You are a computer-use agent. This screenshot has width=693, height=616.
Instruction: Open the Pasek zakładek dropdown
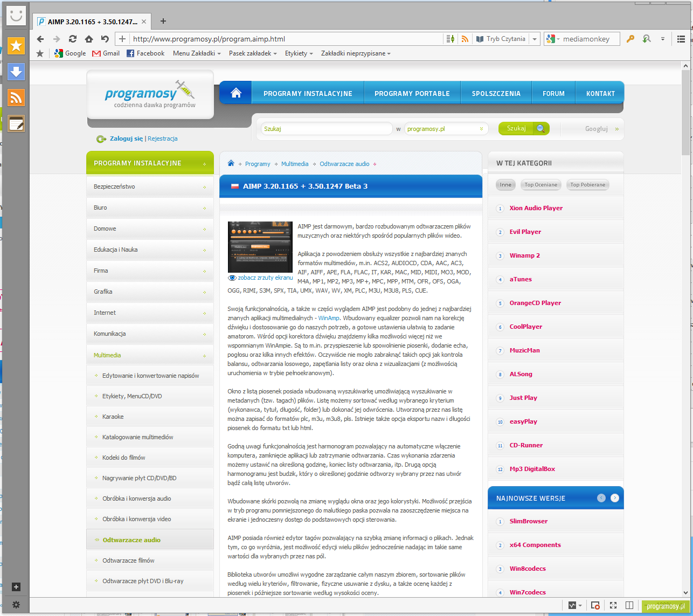(x=253, y=53)
